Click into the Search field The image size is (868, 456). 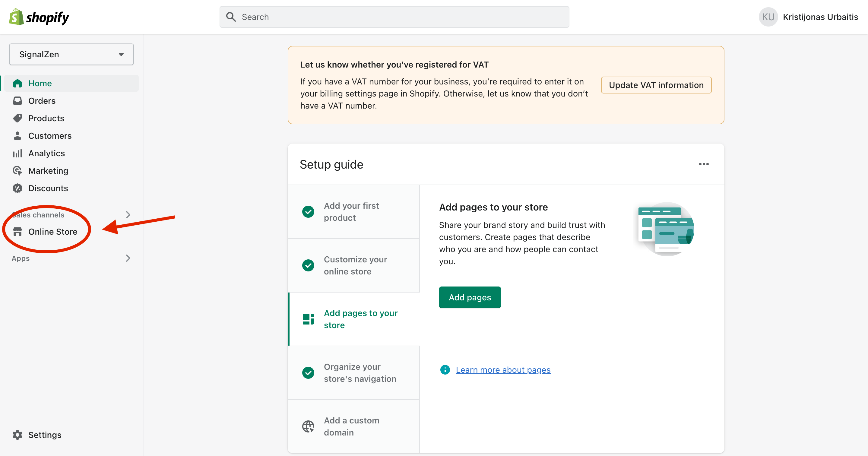pos(394,17)
